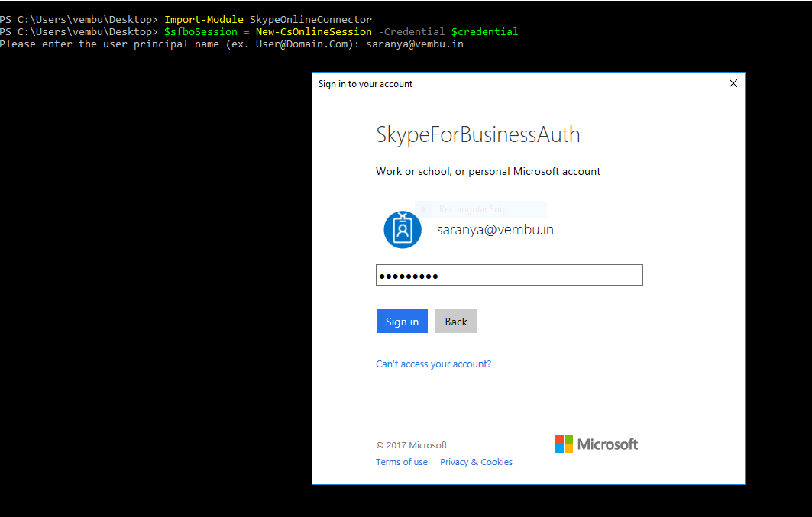Click the Sign in to your account title
Viewport: 812px width, 517px height.
pos(366,84)
